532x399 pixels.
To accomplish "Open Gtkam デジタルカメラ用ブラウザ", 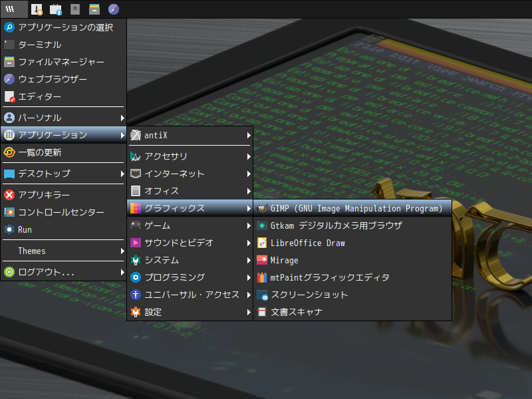I will (x=352, y=225).
